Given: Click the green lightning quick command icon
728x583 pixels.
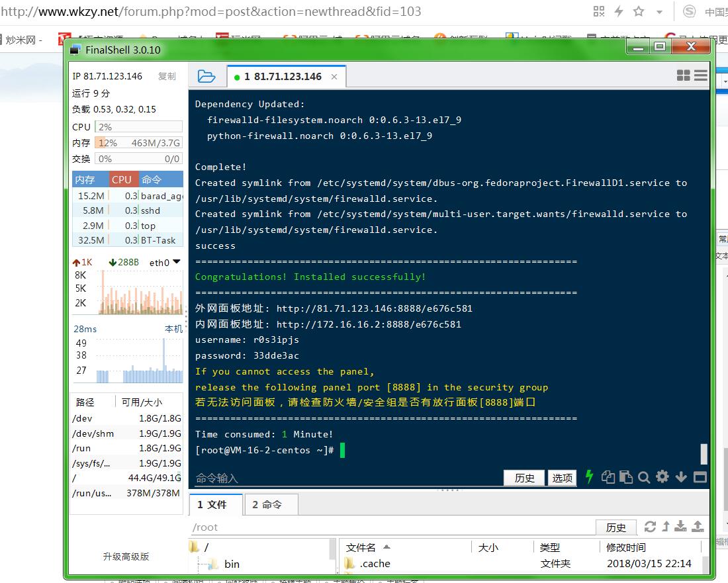Looking at the screenshot, I should pyautogui.click(x=589, y=477).
